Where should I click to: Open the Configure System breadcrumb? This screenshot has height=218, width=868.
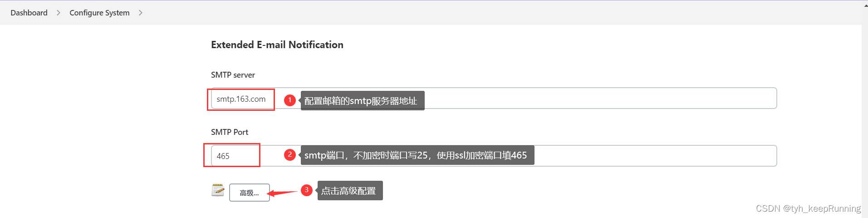tap(99, 13)
